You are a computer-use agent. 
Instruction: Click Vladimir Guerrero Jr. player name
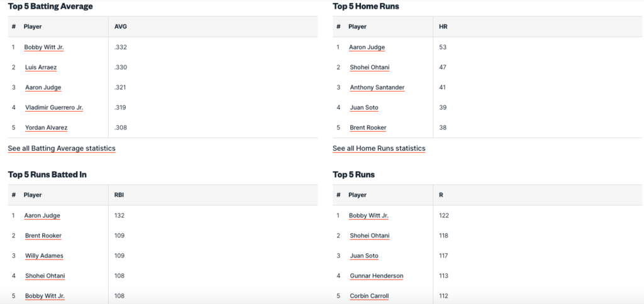tap(53, 107)
